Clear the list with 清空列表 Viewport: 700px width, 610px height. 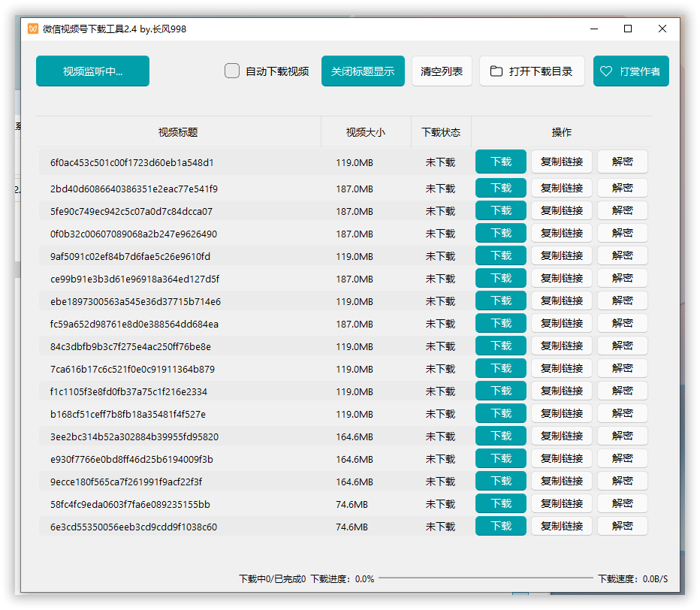click(442, 71)
